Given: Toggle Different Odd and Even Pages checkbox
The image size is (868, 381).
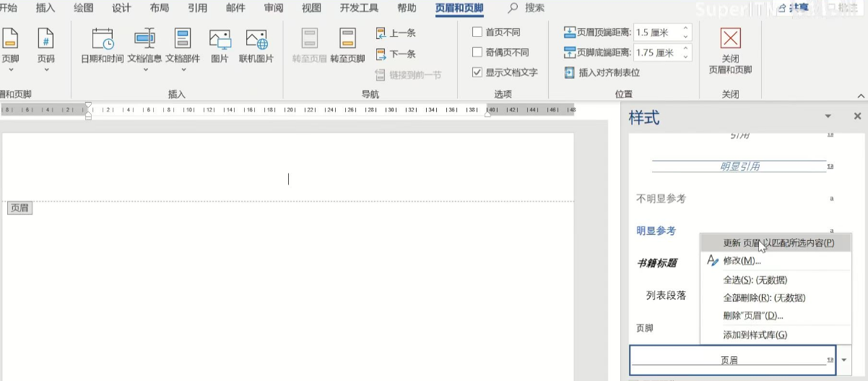Looking at the screenshot, I should coord(477,52).
